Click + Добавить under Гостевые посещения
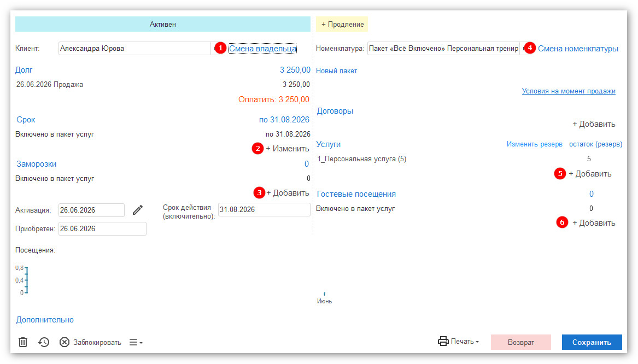 tap(594, 223)
